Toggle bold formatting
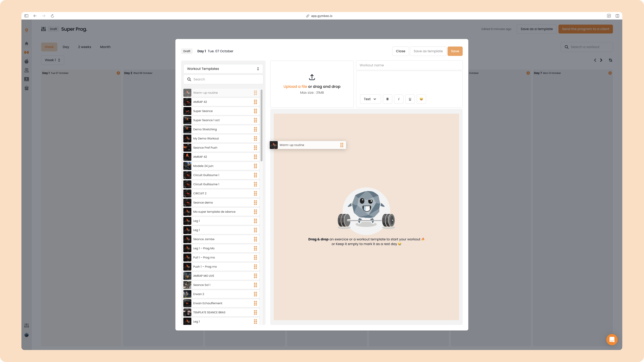Image resolution: width=644 pixels, height=362 pixels. pos(387,99)
